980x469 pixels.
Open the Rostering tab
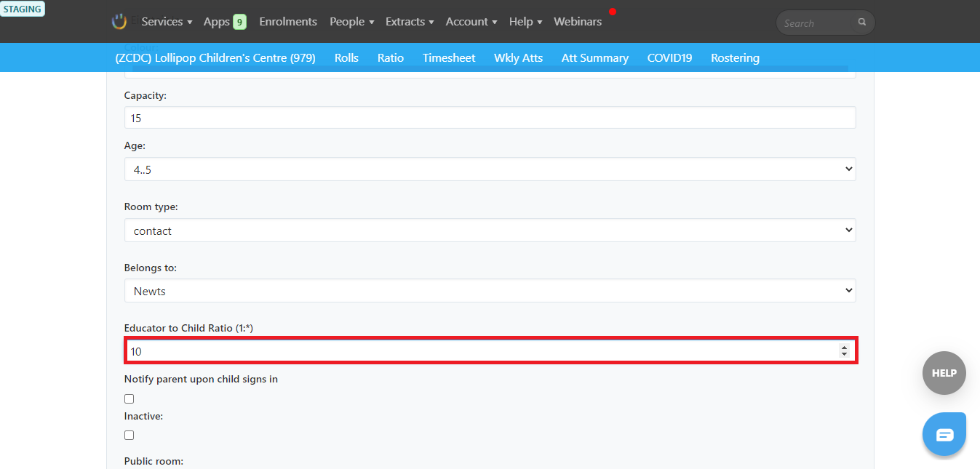pos(735,58)
